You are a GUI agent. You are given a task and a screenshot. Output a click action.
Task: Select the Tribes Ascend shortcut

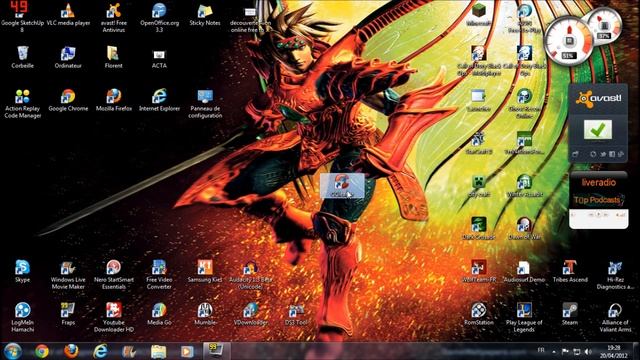point(570,271)
